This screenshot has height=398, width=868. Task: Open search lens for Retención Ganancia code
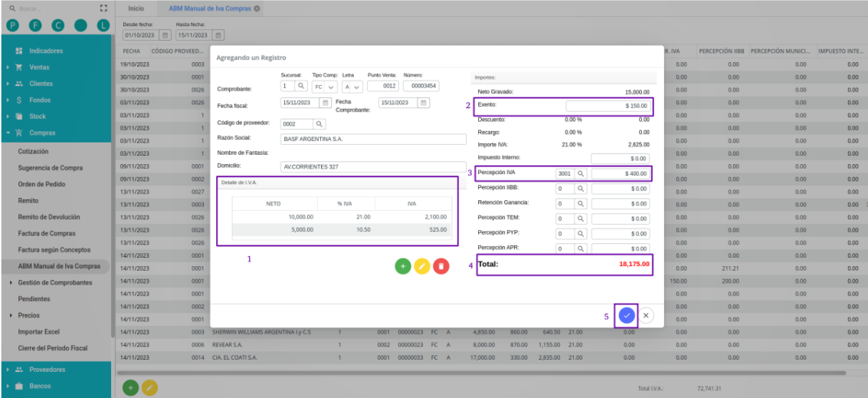[581, 203]
